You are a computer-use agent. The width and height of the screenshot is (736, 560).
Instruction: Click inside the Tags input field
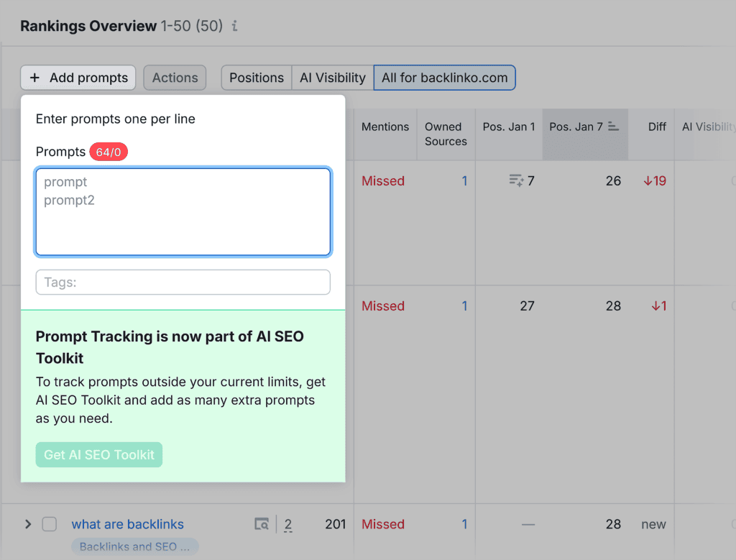pyautogui.click(x=183, y=282)
